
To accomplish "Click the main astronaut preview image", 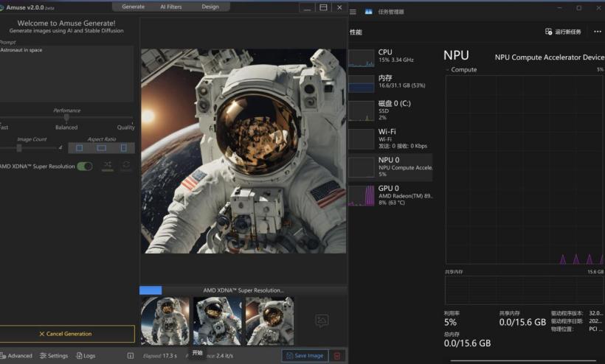I will point(243,151).
